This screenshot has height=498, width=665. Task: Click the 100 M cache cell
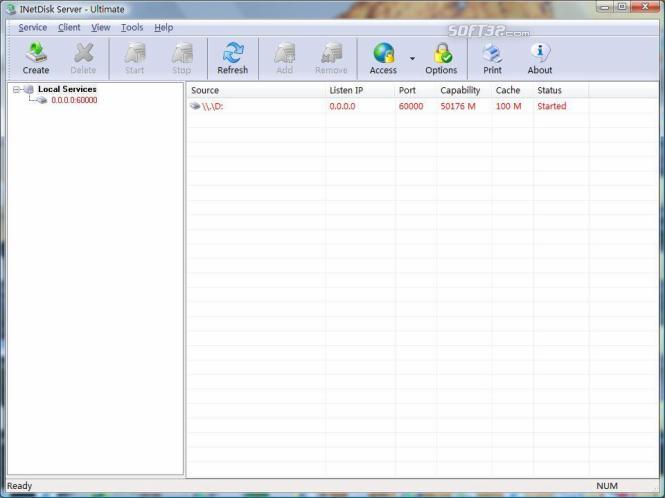pyautogui.click(x=509, y=106)
